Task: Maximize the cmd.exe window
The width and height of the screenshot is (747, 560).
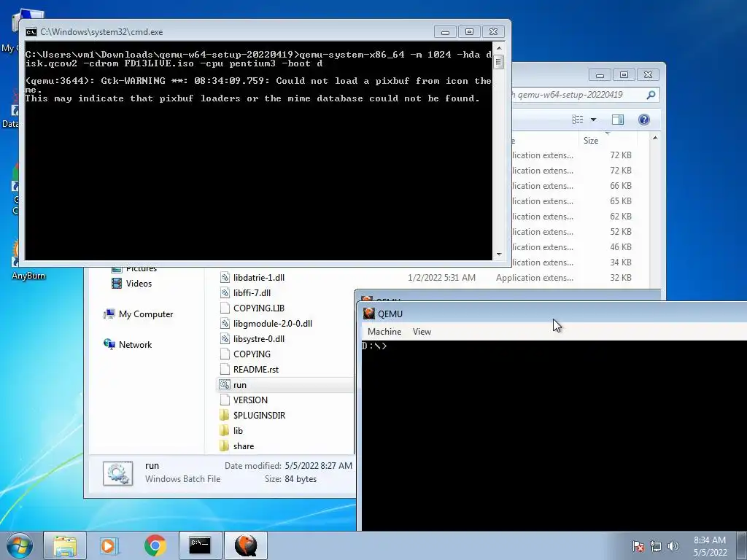Action: click(469, 32)
